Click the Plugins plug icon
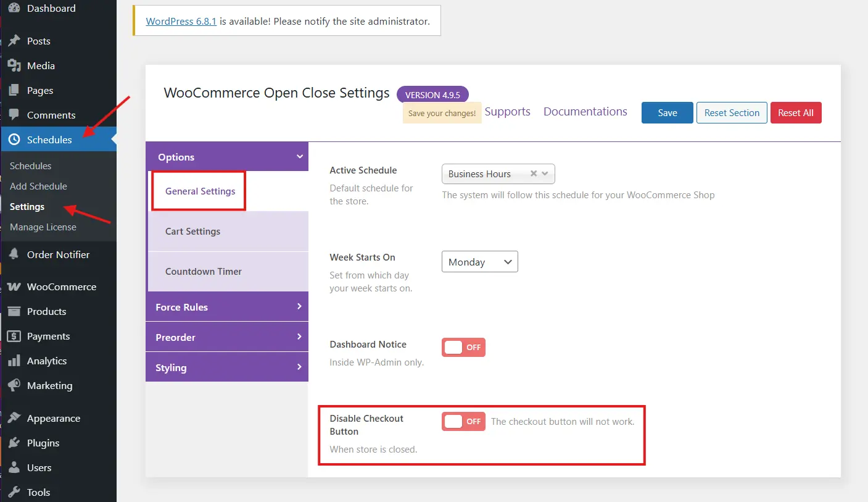This screenshot has height=502, width=868. pos(14,443)
